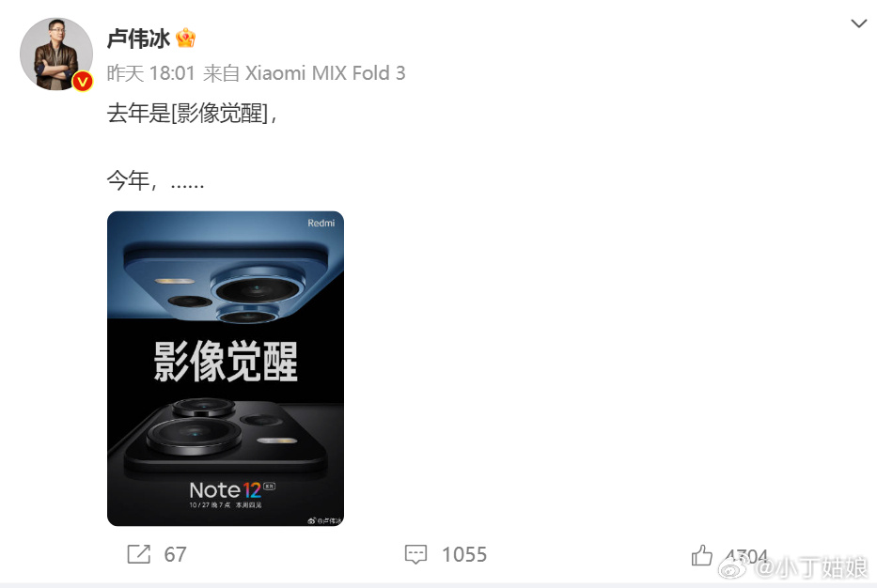Open the comments speech bubble icon
Image resolution: width=877 pixels, height=588 pixels.
pyautogui.click(x=415, y=554)
